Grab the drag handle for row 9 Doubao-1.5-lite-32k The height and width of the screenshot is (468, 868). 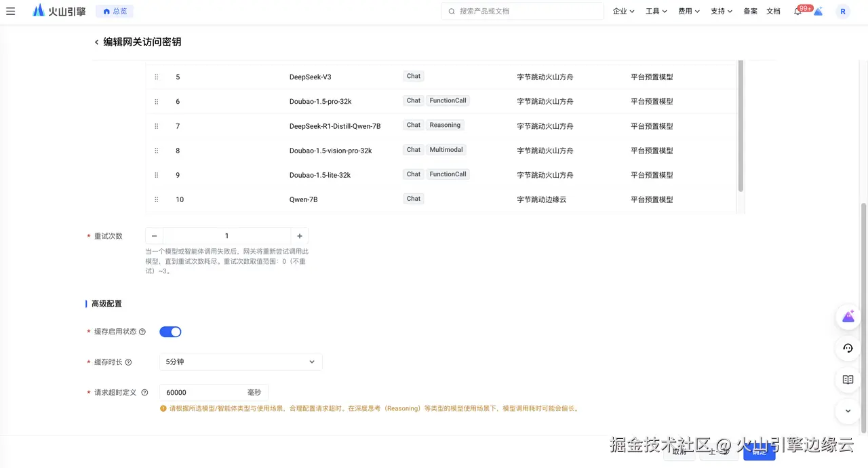tap(156, 175)
